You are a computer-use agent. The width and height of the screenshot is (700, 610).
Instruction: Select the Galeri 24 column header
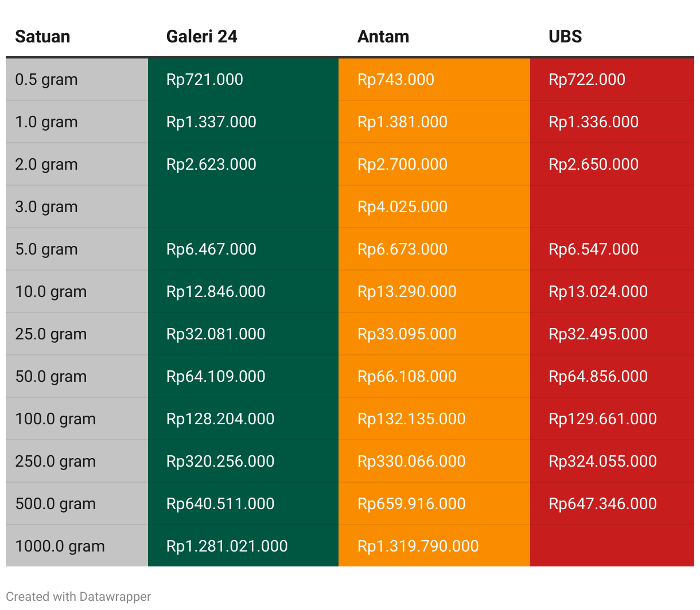click(x=201, y=37)
